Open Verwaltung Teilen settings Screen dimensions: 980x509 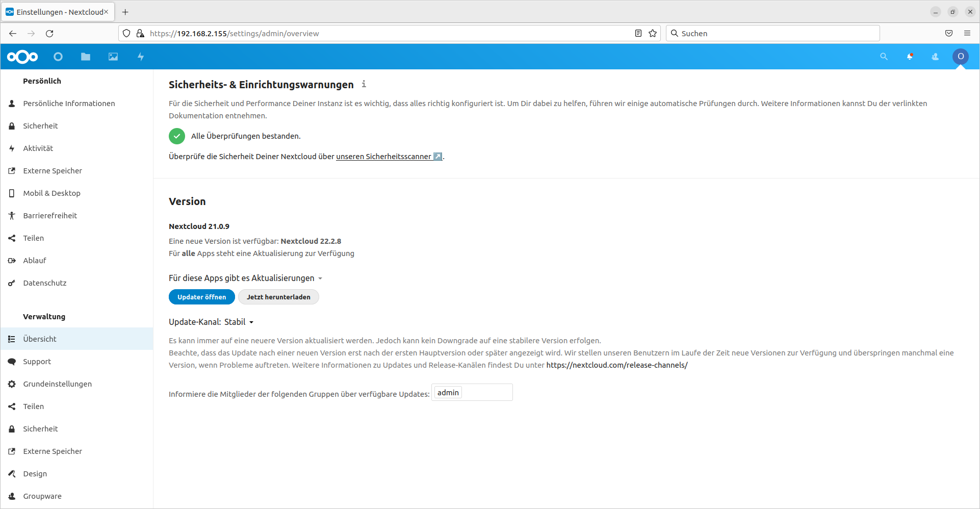pos(77,406)
